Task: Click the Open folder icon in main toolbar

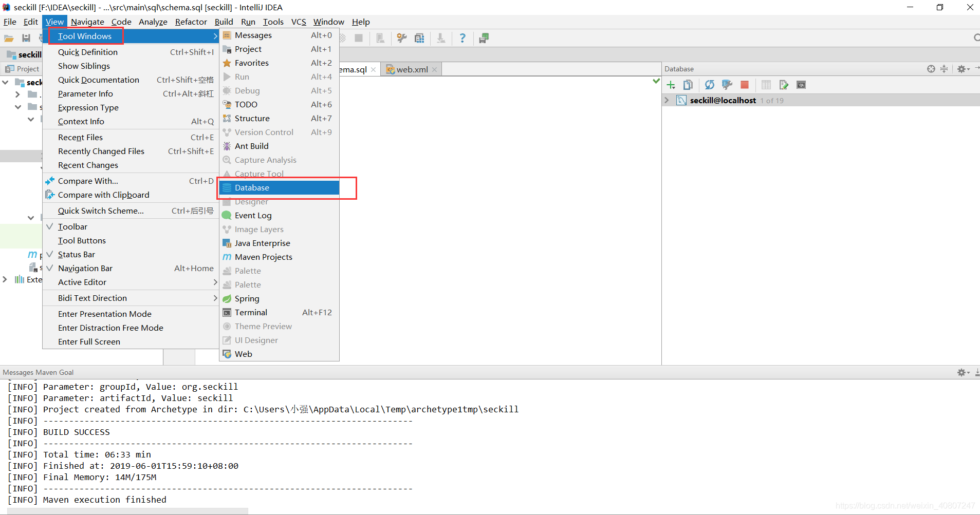Action: [9, 39]
